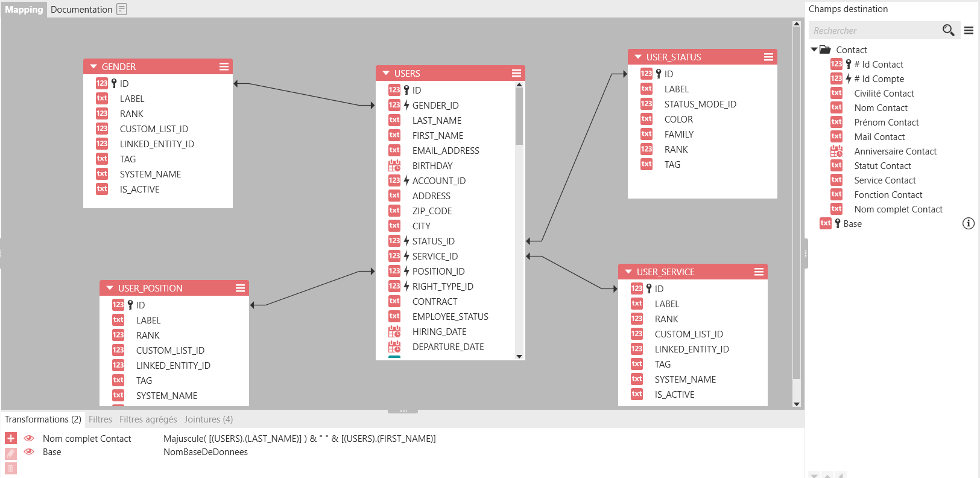Viewport: 980px width, 478px height.
Task: Switch to the Documentation tab
Action: tap(81, 9)
